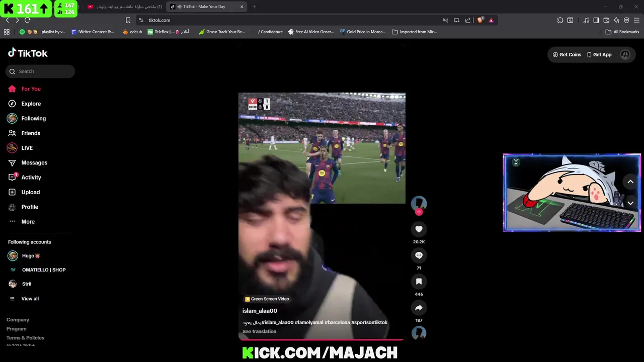
Task: Click the TikTok logo
Action: click(28, 53)
